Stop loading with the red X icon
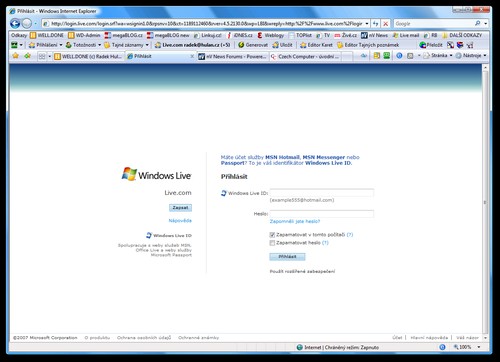The image size is (500, 362). [386, 24]
